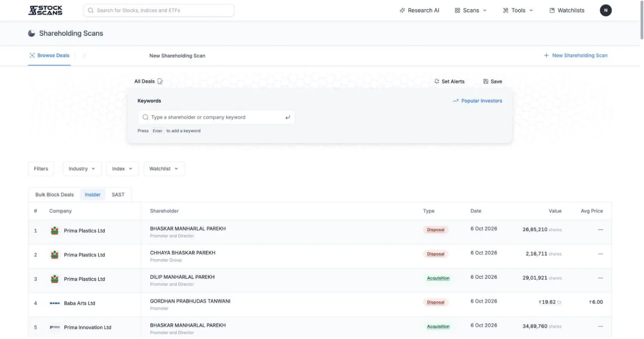Click the Baba Arts Ltd logo
This screenshot has width=644, height=339.
55,303
